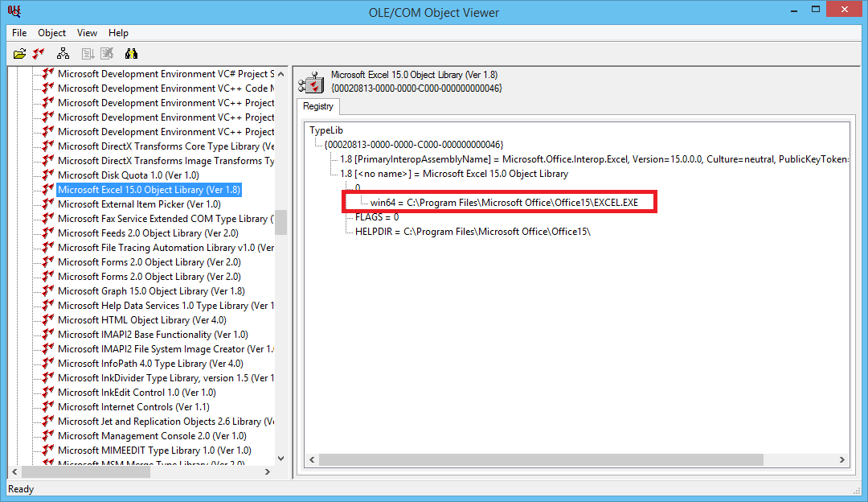Click the win64 EXCEL.EXE path entry

pos(504,202)
